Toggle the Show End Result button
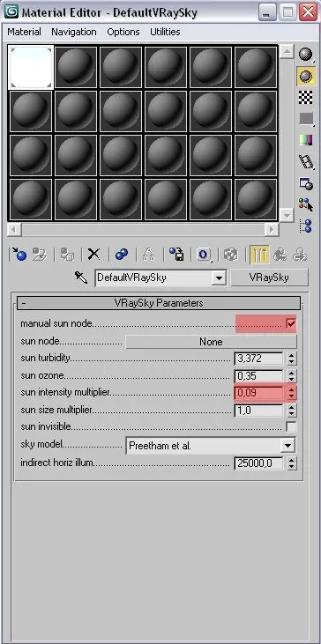This screenshot has width=321, height=644. tap(259, 255)
